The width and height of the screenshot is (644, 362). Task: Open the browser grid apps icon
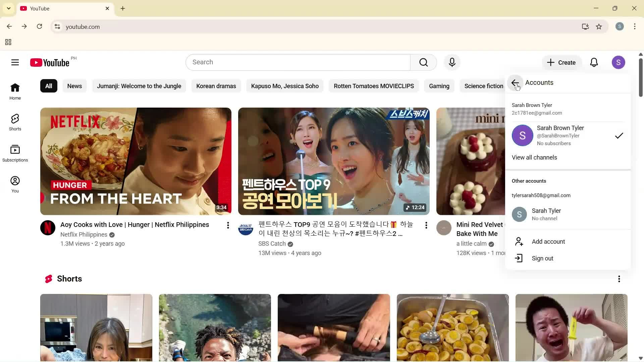[8, 42]
